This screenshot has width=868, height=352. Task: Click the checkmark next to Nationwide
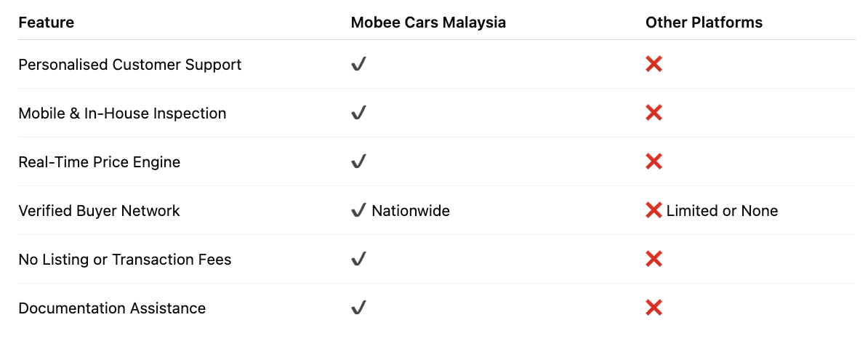coord(358,211)
